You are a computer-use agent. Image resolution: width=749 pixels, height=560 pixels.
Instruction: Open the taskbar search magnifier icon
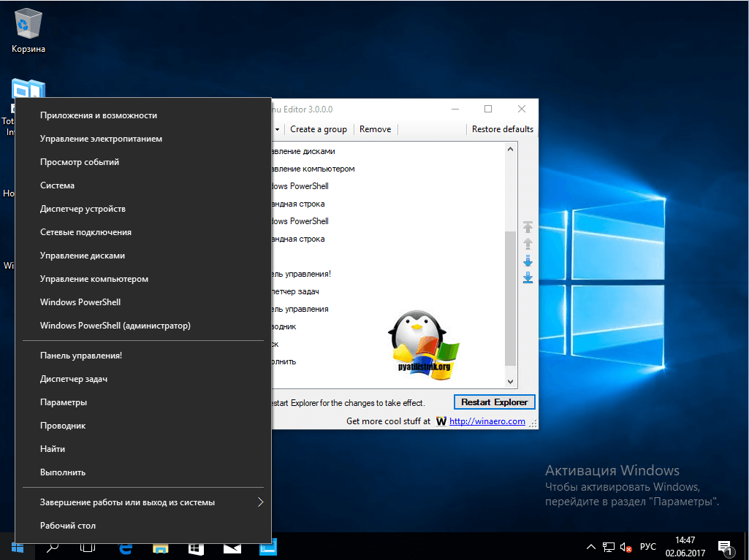(x=53, y=547)
